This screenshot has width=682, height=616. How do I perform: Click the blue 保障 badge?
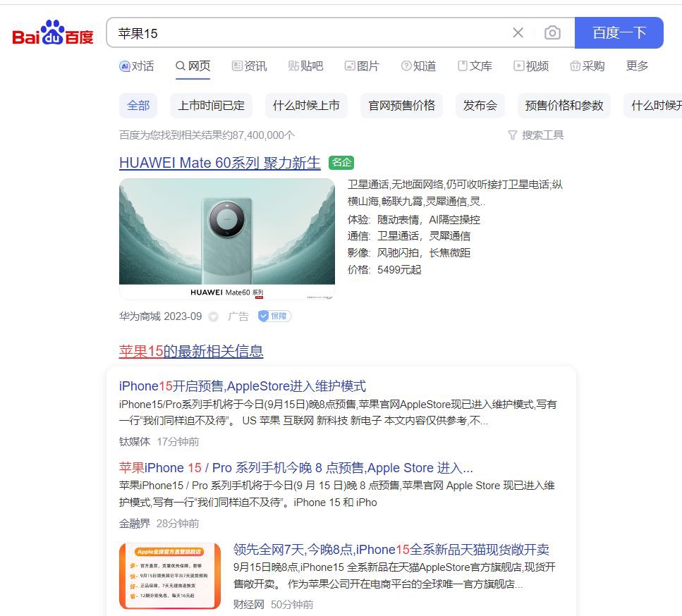274,316
